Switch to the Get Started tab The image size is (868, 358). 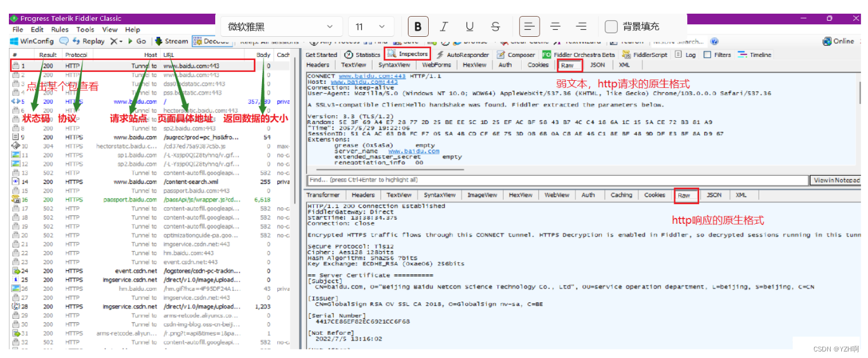coord(321,55)
